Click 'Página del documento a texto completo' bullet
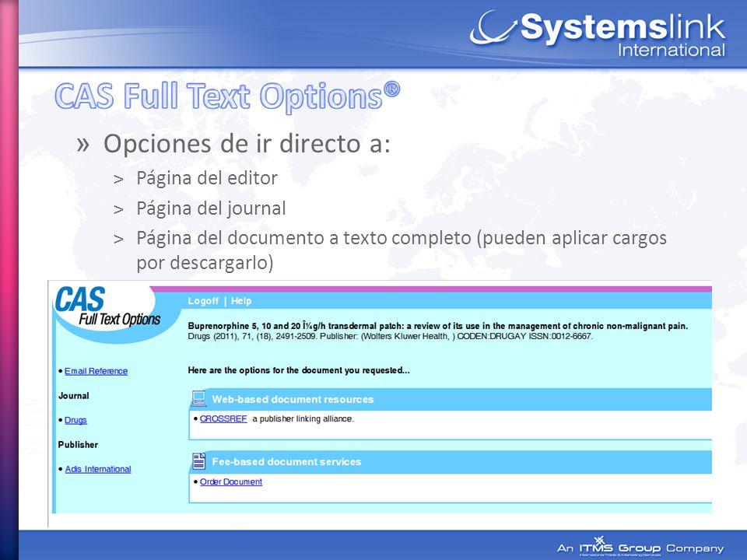The height and width of the screenshot is (560, 747). click(402, 250)
